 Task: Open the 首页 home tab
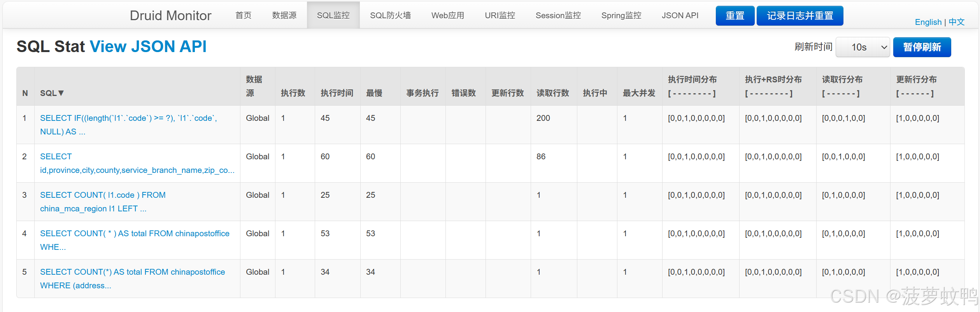[x=244, y=15]
